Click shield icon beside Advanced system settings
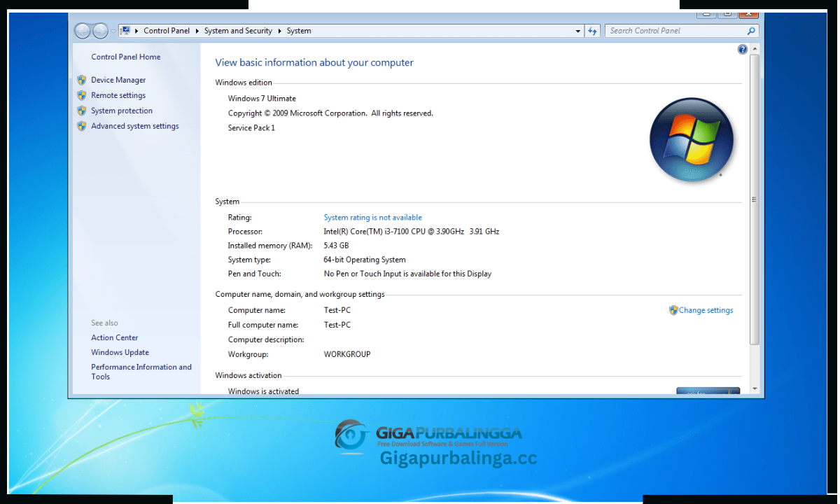This screenshot has height=504, width=840. click(82, 126)
